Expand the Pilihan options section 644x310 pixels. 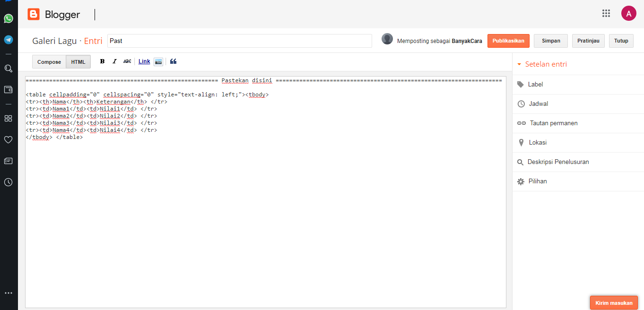point(578,181)
